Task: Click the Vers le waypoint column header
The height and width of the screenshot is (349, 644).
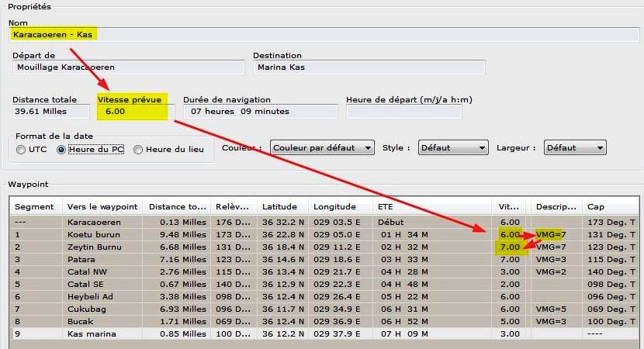Action: (x=102, y=207)
